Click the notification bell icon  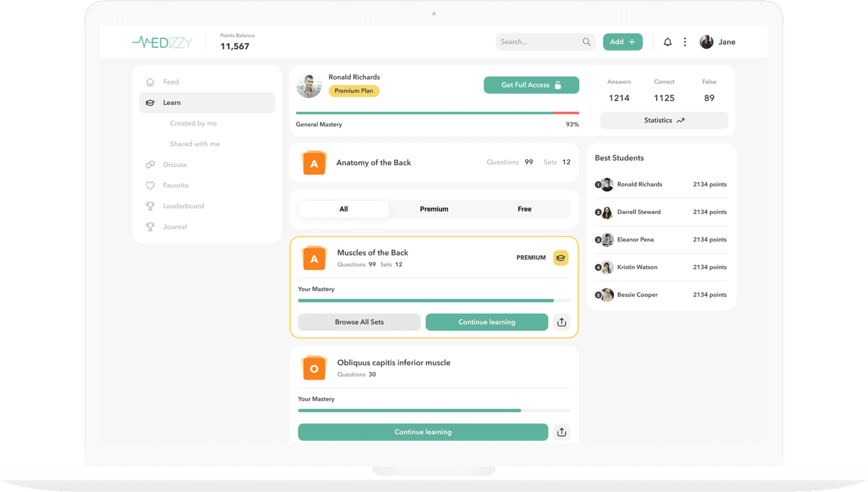[x=668, y=42]
